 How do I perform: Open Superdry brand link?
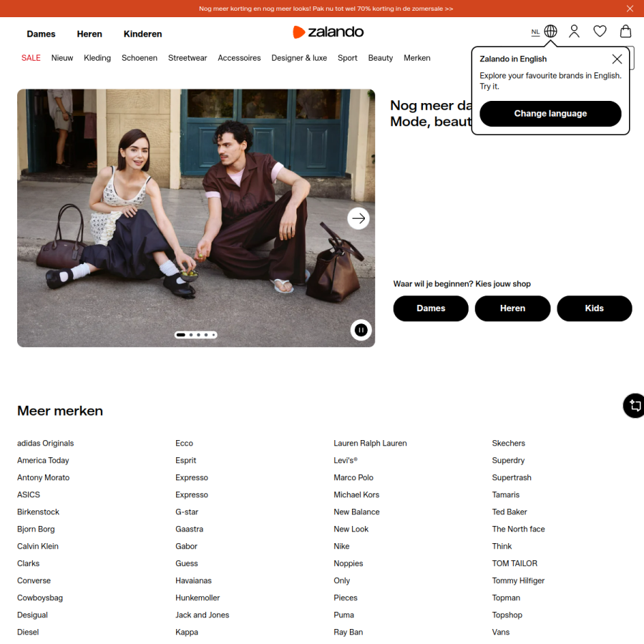pos(508,460)
